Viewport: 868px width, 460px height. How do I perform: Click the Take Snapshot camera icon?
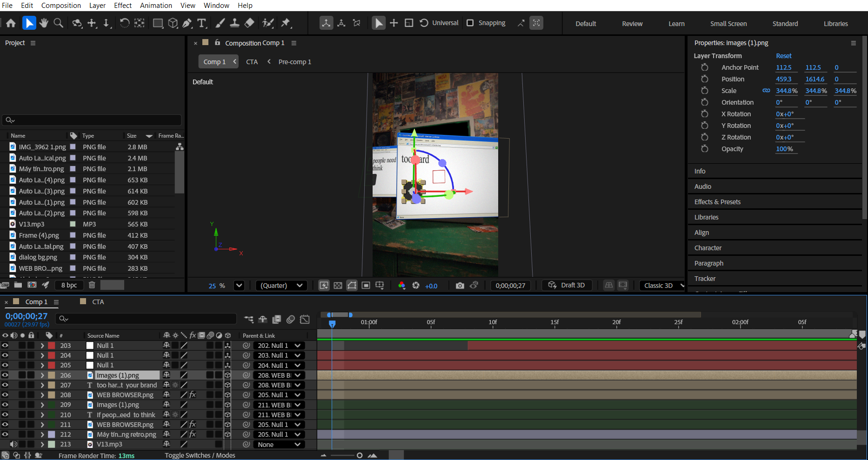click(x=460, y=286)
